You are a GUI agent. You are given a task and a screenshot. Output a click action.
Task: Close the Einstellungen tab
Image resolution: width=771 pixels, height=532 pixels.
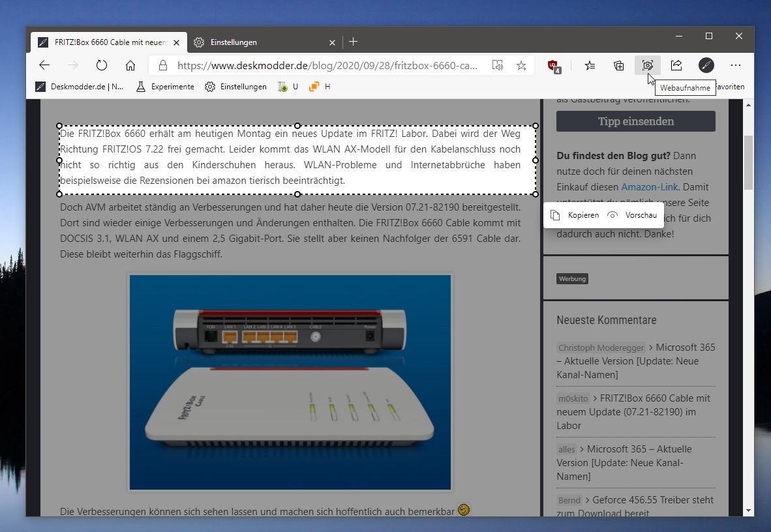[333, 43]
